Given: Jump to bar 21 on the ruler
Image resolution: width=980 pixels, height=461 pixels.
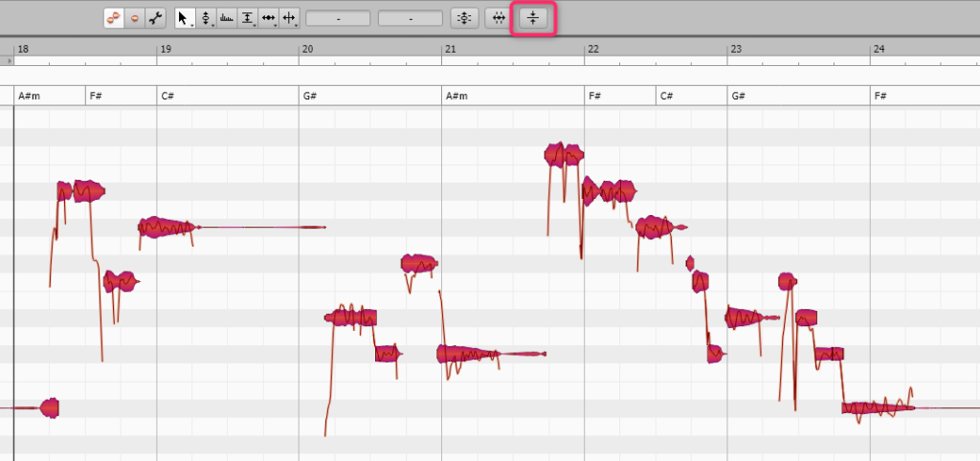Looking at the screenshot, I should (x=451, y=49).
